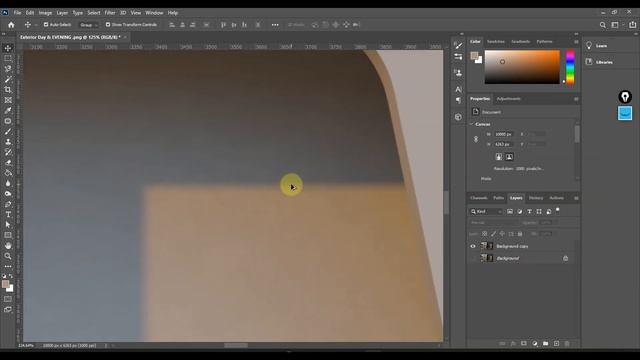Show the Background layer visibility

pyautogui.click(x=473, y=258)
